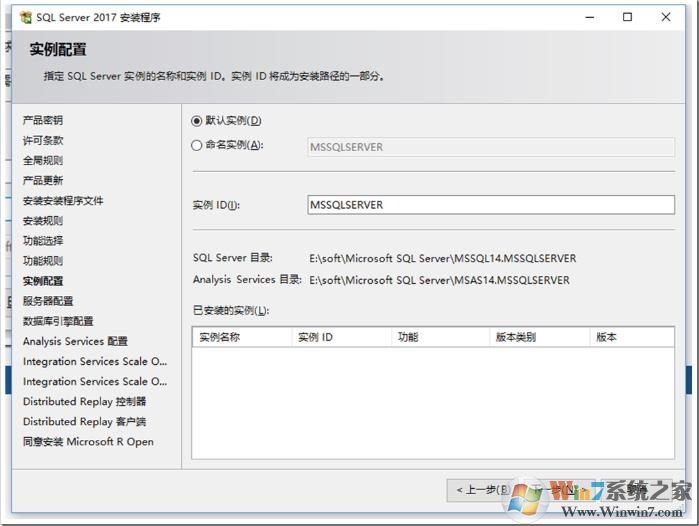Click Analysis Services 配置 step

(x=75, y=341)
